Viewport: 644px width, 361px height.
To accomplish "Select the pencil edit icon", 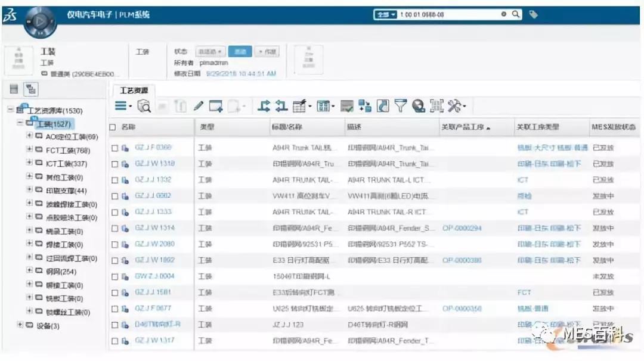I will pos(199,106).
